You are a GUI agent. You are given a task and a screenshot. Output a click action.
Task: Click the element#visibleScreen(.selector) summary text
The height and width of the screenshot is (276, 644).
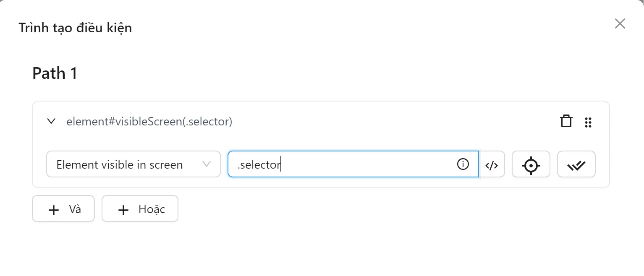149,122
